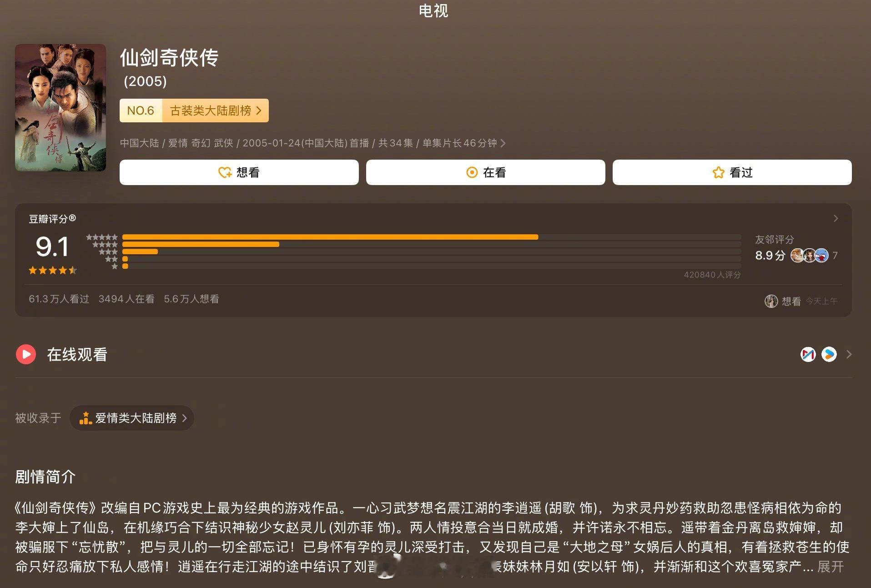Click the 电视 page title
The image size is (871, 588).
[433, 10]
